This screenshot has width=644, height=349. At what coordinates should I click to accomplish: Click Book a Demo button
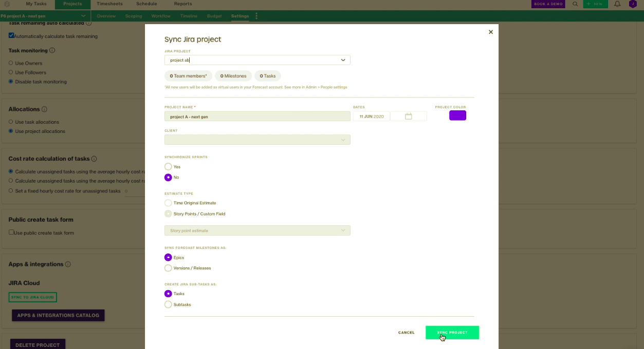(x=548, y=4)
